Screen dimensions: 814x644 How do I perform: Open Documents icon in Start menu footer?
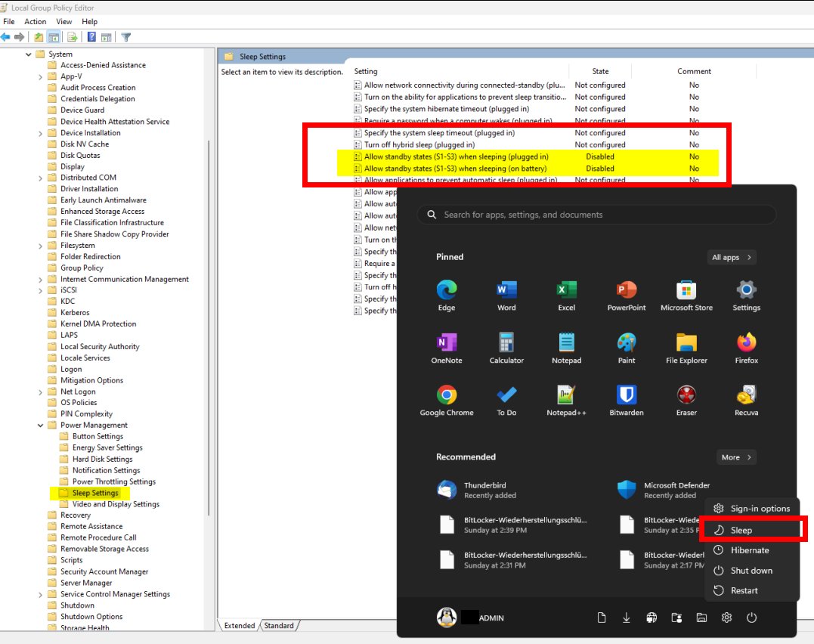pos(601,618)
